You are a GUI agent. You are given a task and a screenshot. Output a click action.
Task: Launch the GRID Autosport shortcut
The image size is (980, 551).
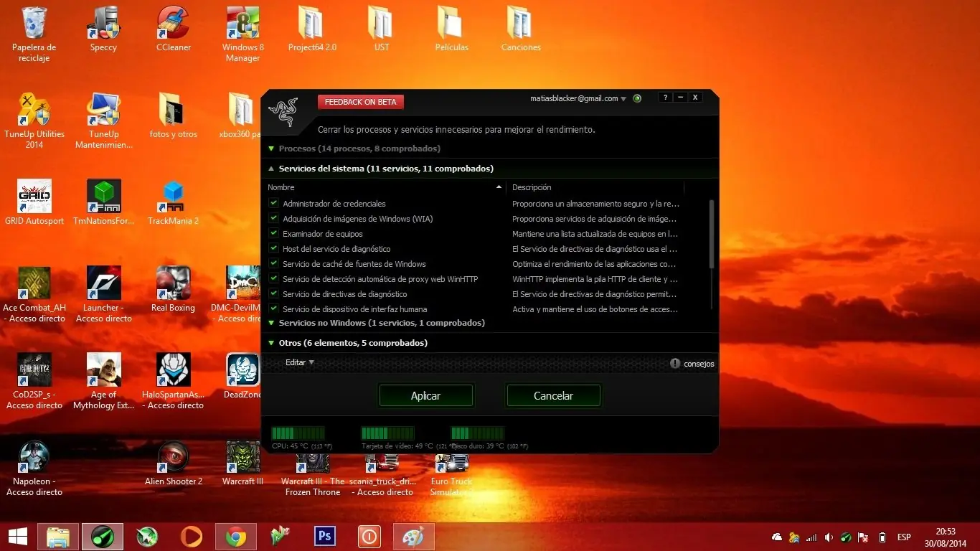(34, 202)
